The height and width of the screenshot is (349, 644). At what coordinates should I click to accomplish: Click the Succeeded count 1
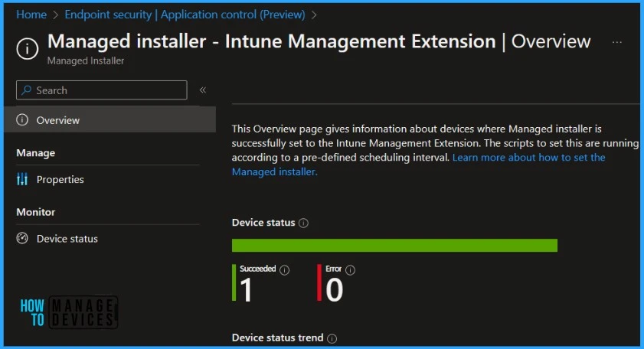coord(246,290)
